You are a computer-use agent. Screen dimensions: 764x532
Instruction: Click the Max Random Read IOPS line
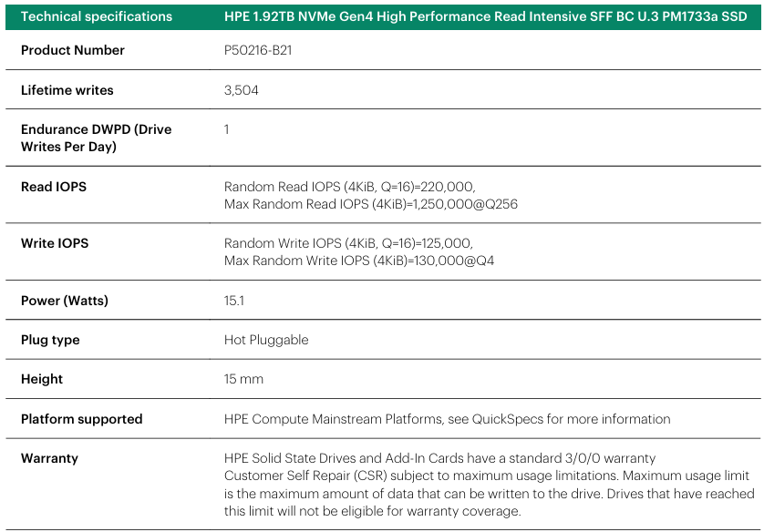point(371,204)
